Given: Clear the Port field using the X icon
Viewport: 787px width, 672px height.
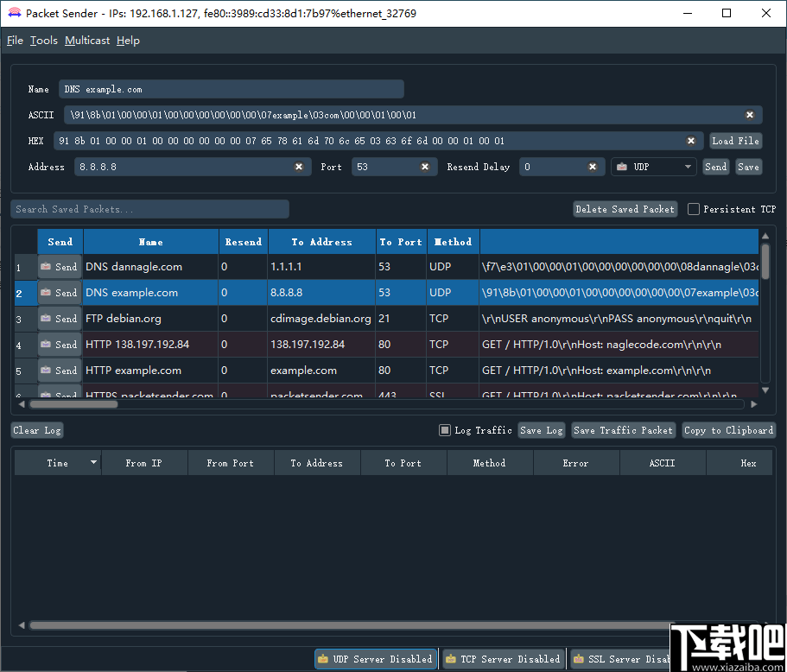Looking at the screenshot, I should point(424,166).
